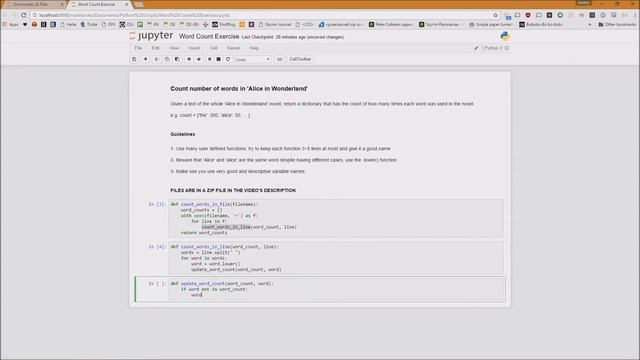Run the cell with the run icon
This screenshot has height=360, width=640.
point(209,59)
